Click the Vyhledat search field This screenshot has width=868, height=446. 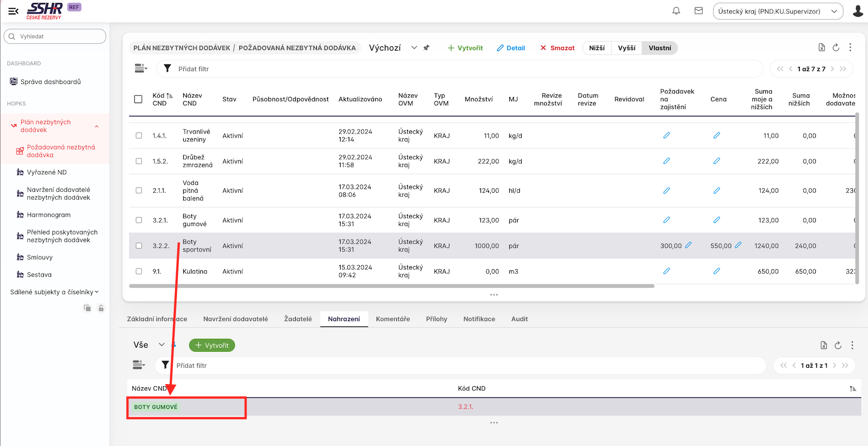[x=55, y=37]
